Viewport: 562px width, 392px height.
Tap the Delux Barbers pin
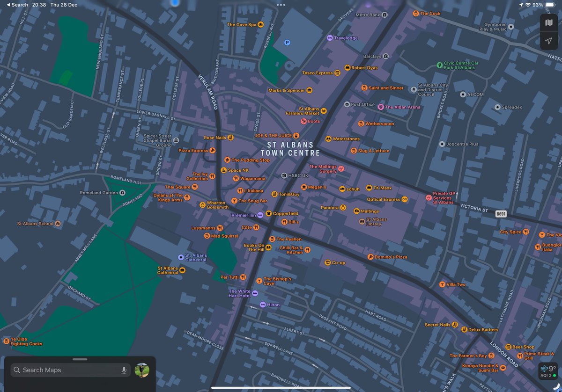(464, 330)
